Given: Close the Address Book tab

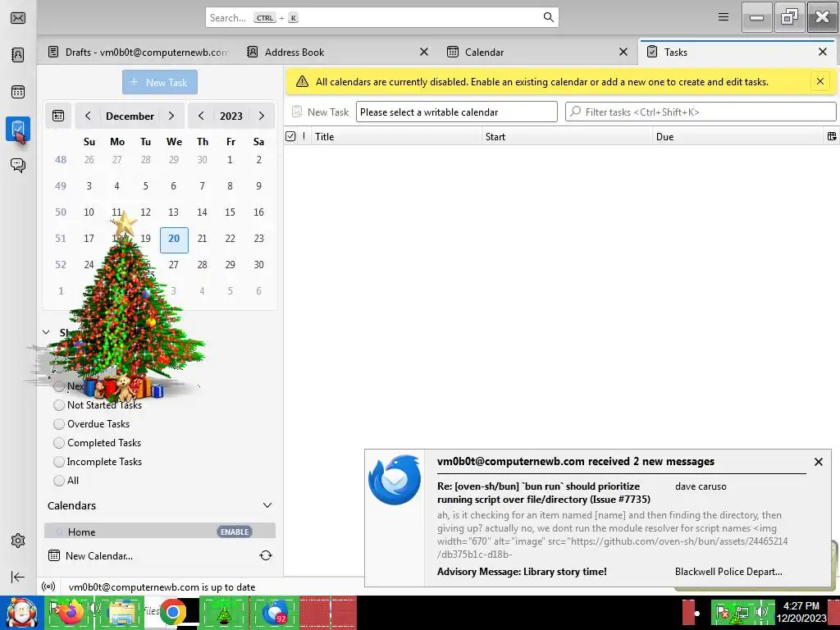Looking at the screenshot, I should pos(424,52).
